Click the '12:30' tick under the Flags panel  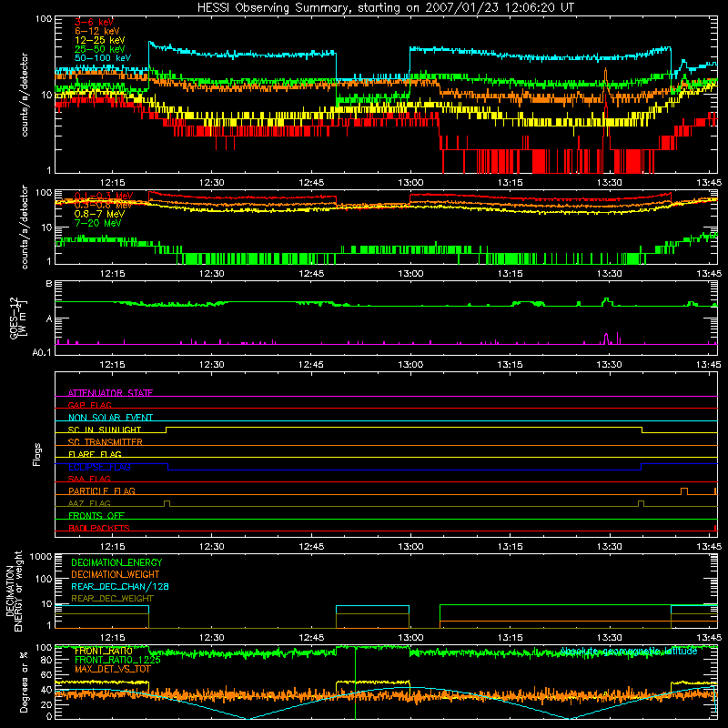click(x=212, y=547)
